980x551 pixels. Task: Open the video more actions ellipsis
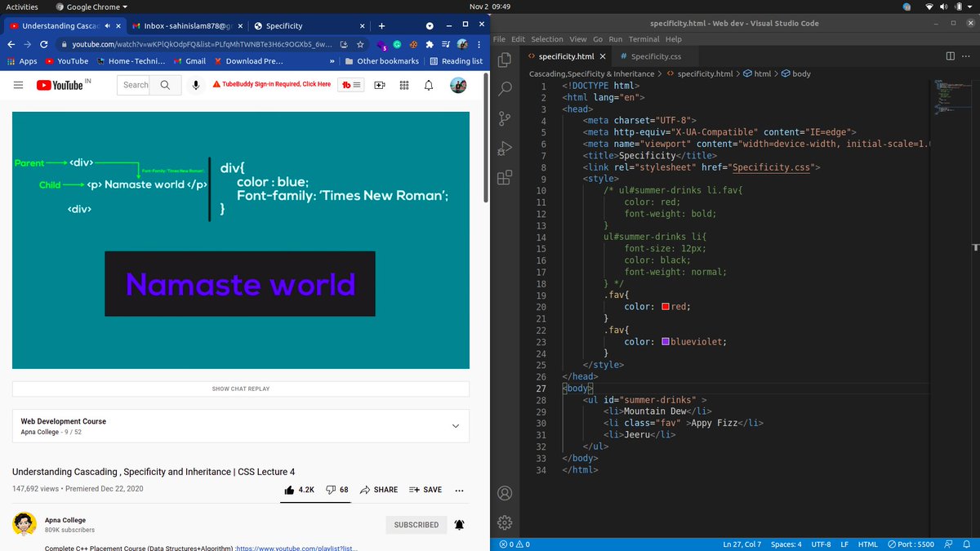(459, 490)
